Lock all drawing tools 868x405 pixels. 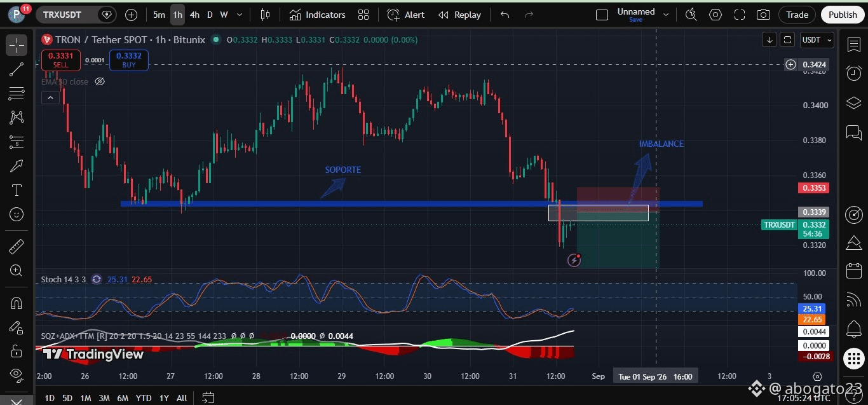pos(17,351)
